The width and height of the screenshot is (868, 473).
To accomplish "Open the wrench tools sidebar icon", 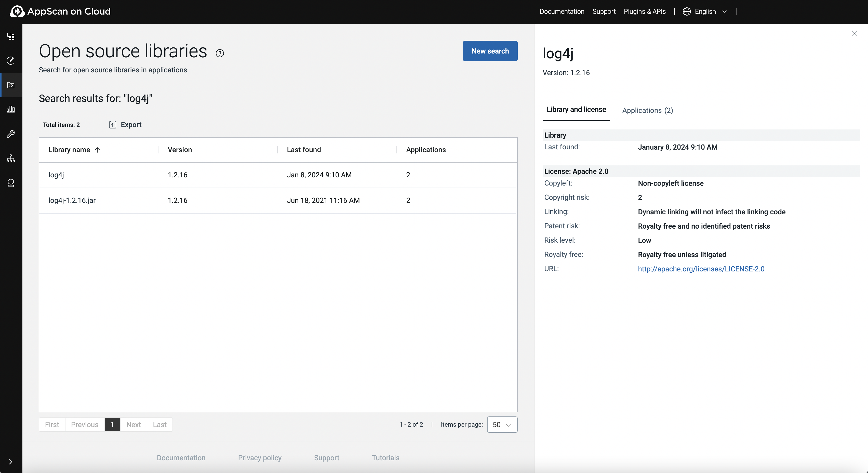I will 11,134.
